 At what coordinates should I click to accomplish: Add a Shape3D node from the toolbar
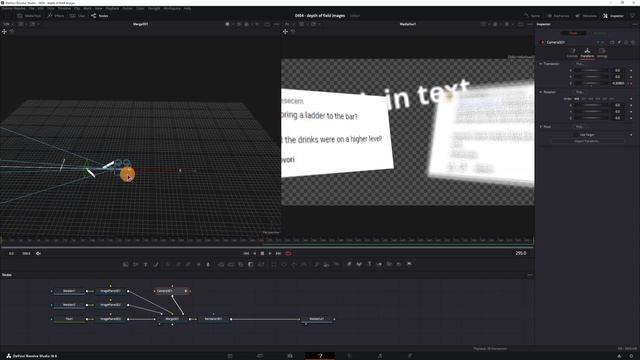coord(359,264)
